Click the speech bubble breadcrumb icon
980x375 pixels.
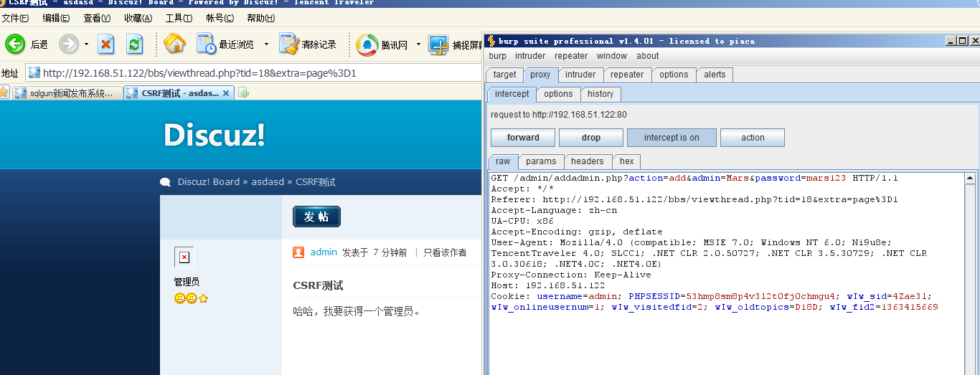pyautogui.click(x=166, y=182)
